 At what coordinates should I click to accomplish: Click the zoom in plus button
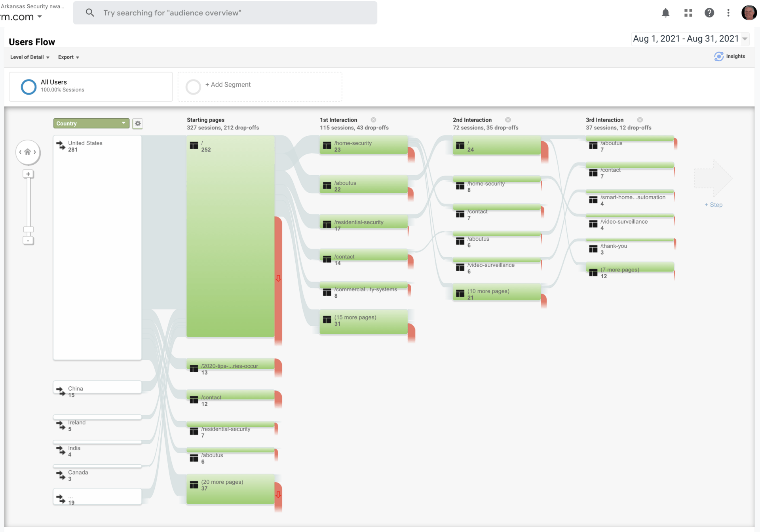tap(28, 174)
